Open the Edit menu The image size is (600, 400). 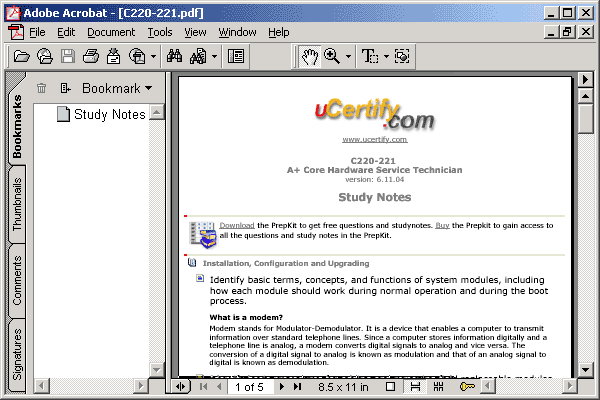pos(66,32)
